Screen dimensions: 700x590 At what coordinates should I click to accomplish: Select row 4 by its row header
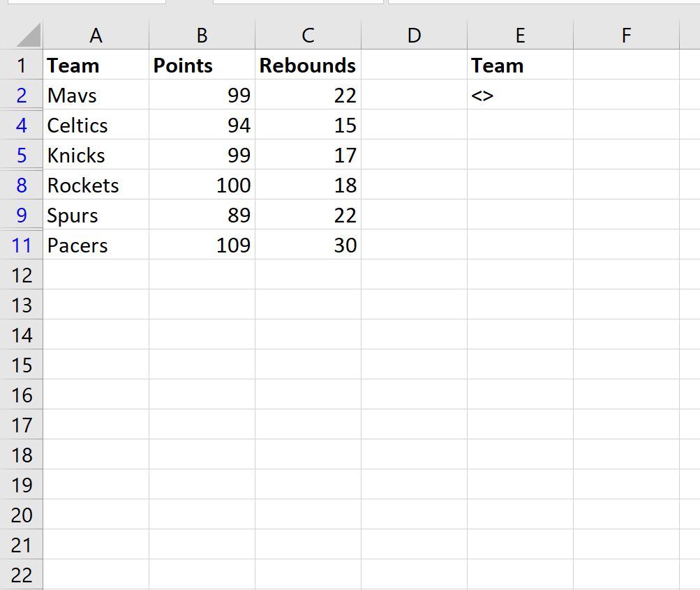click(22, 125)
